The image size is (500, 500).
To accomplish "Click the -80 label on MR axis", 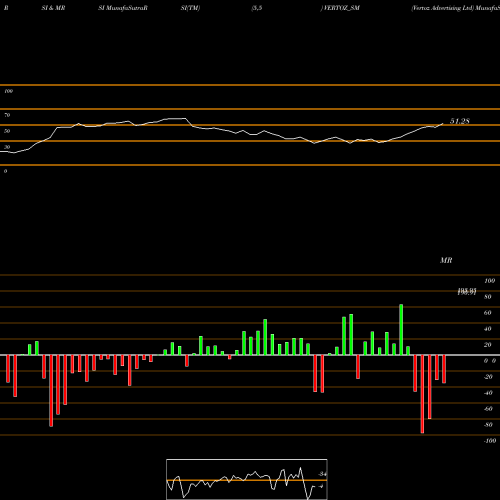I will [488, 425].
